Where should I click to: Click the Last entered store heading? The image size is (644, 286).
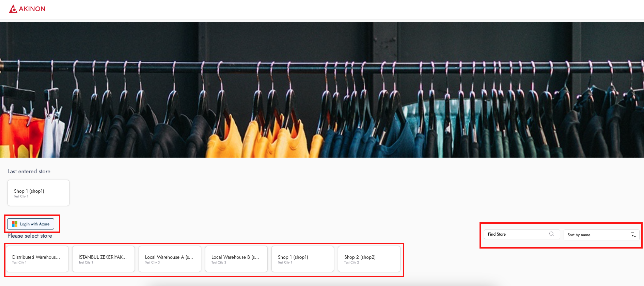coord(29,172)
